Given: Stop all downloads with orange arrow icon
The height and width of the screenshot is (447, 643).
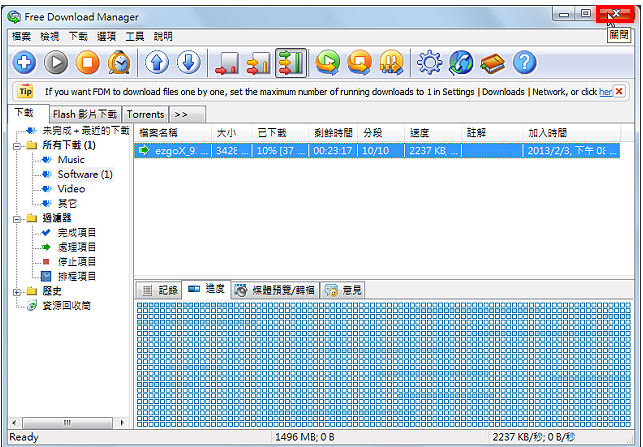Looking at the screenshot, I should coord(360,63).
